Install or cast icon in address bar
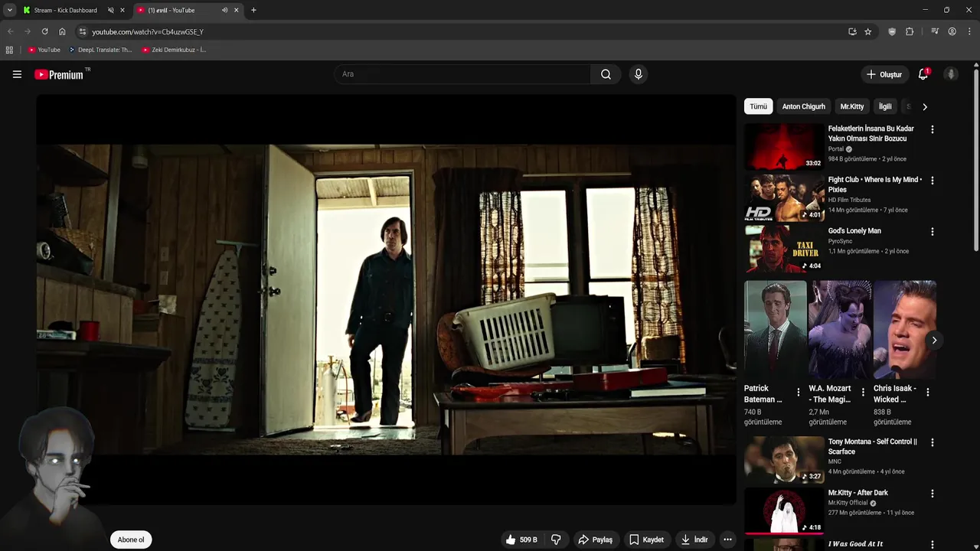Image resolution: width=980 pixels, height=551 pixels. [852, 31]
